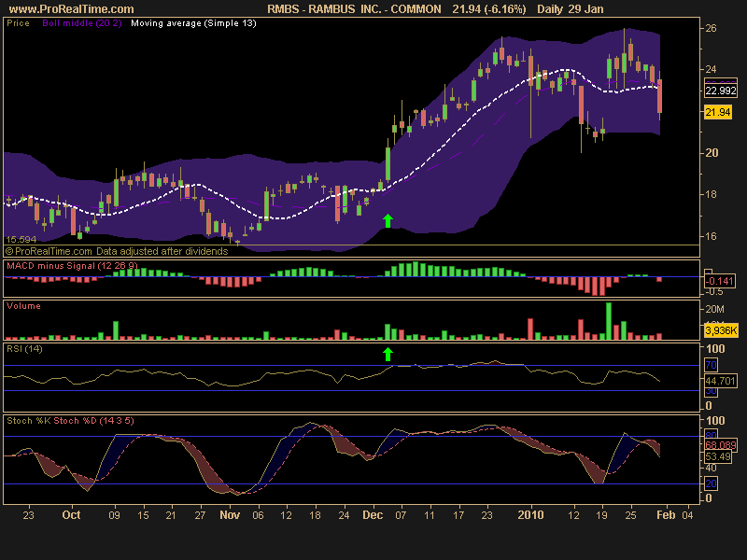The image size is (747, 560).
Task: Click the 3,936K volume value tag
Action: click(x=721, y=330)
